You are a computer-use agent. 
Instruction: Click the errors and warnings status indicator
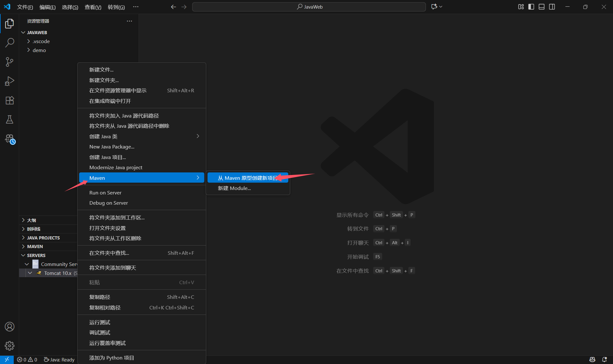point(27,360)
